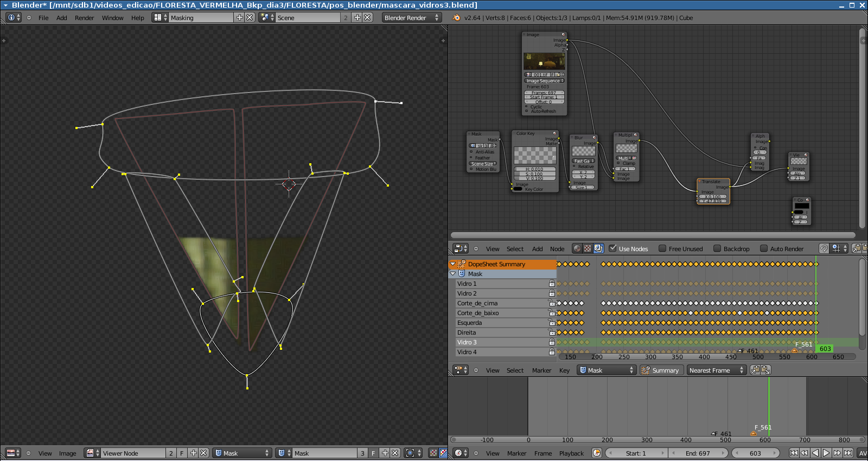
Task: Toggle the Vidro 1 layer lock
Action: (x=552, y=284)
